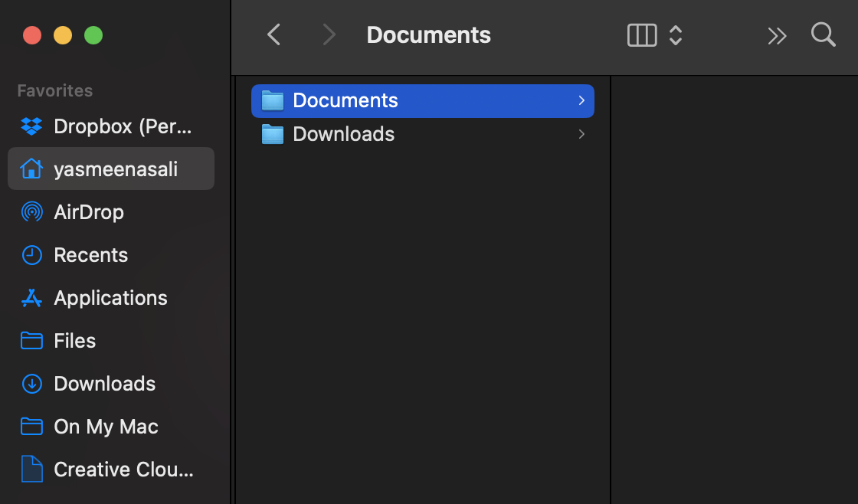Screen dimensions: 858x504
Task: Select the Files sidebar icon
Action: tap(32, 341)
